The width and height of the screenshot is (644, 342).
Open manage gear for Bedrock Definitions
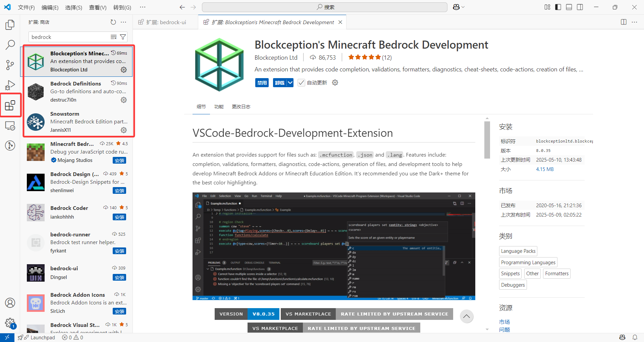(x=124, y=100)
